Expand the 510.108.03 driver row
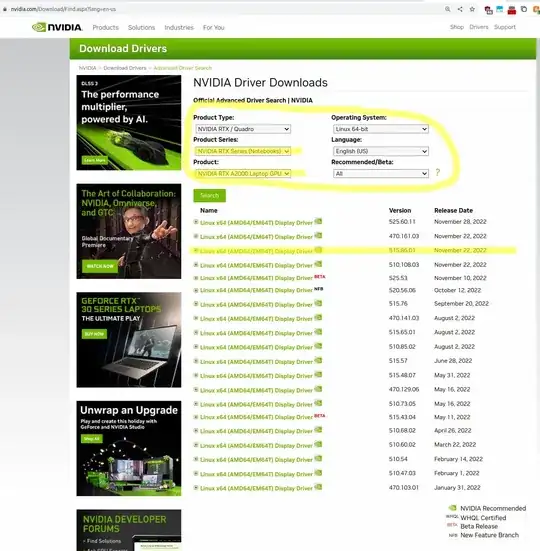This screenshot has height=551, width=540. 196,265
